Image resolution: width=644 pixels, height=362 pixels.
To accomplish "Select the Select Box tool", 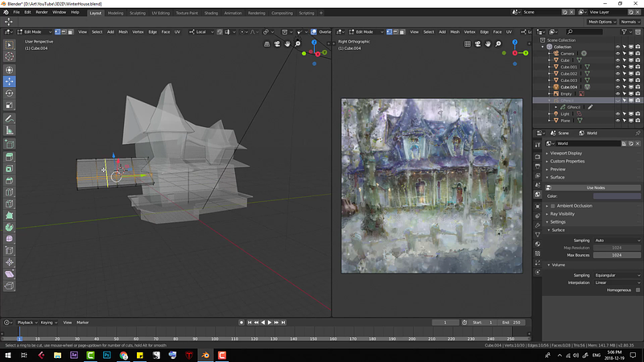I will [9, 45].
